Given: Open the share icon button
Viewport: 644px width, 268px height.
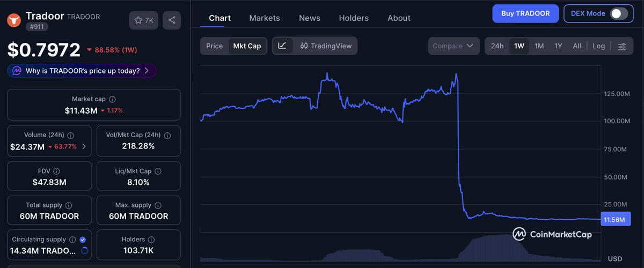Looking at the screenshot, I should click(172, 20).
